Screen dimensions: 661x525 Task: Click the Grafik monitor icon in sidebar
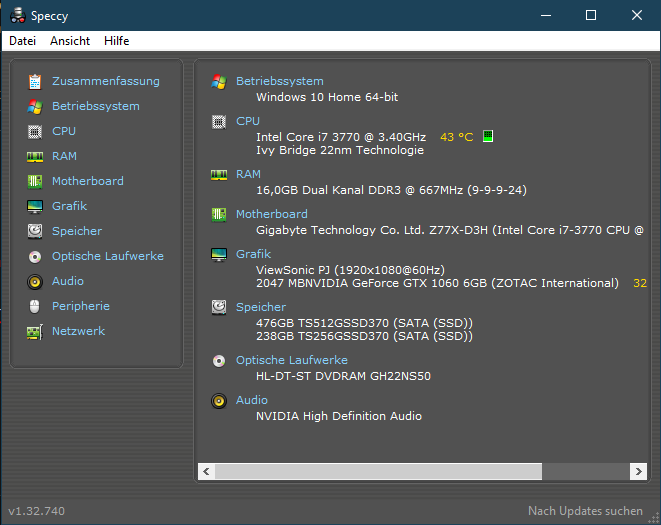(x=35, y=207)
